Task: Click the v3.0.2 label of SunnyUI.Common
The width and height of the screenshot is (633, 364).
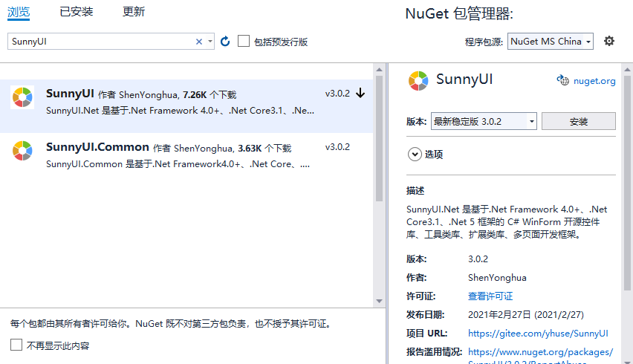Action: tap(337, 147)
